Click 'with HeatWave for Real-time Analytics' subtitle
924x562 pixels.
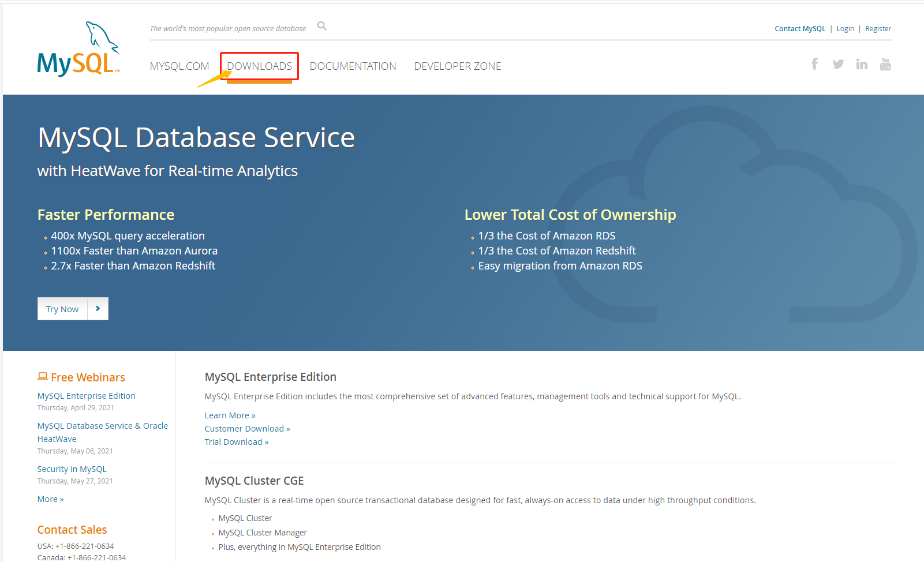point(167,171)
